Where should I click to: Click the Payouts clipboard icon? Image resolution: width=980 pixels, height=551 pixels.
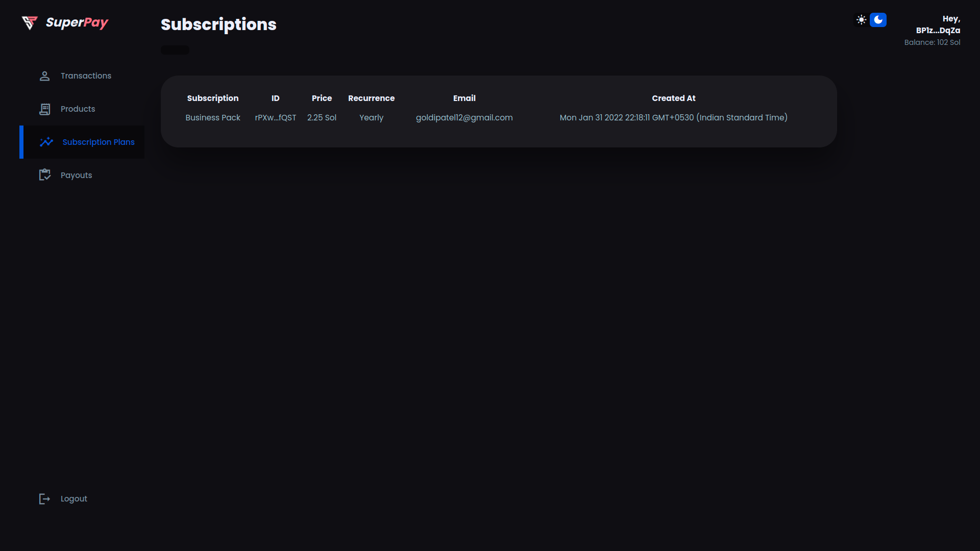click(45, 175)
